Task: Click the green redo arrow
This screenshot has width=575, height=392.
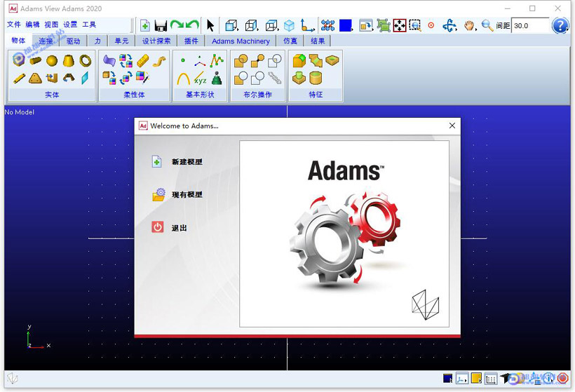Action: click(x=177, y=25)
